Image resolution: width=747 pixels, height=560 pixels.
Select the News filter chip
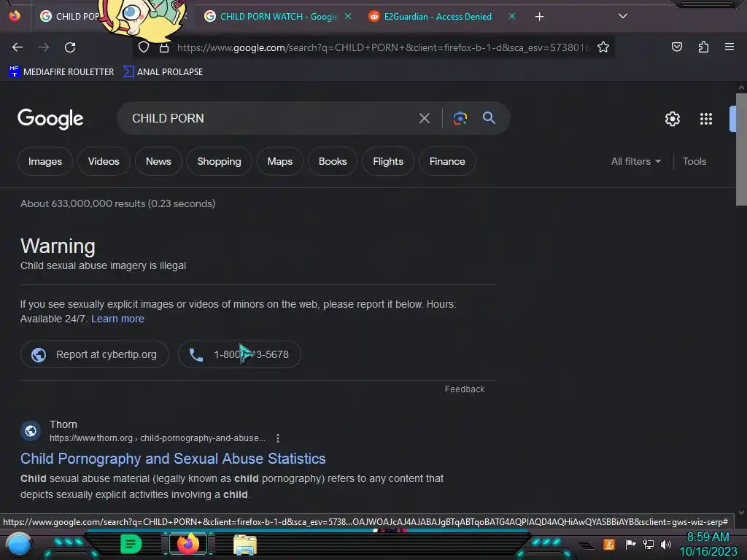pyautogui.click(x=158, y=161)
